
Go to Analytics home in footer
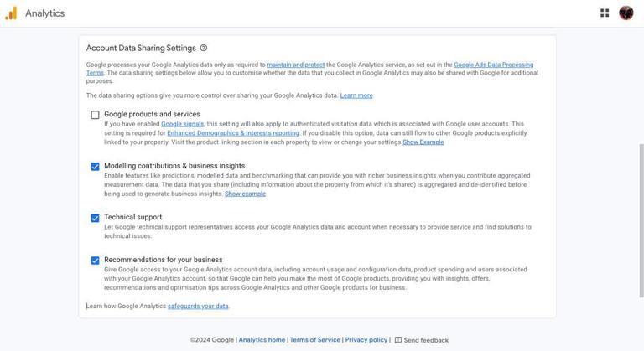coord(262,340)
